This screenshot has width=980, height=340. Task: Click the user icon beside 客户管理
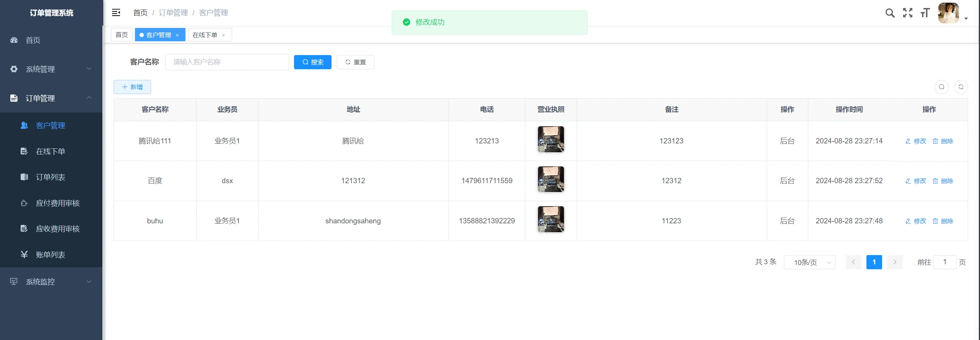coord(24,125)
